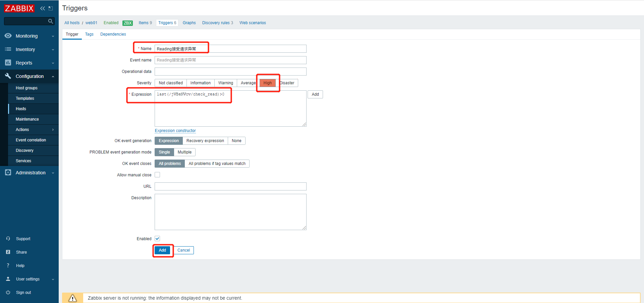Click the trigger Name input field

click(230, 49)
